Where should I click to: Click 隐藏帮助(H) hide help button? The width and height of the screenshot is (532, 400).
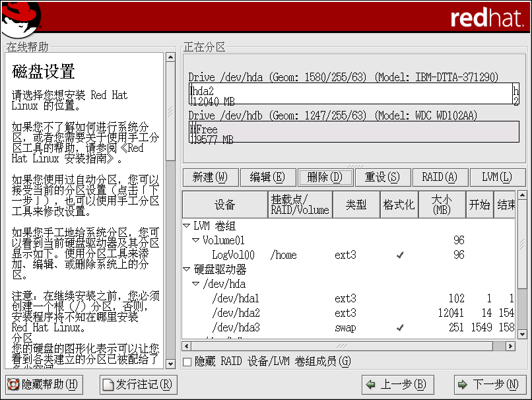point(44,385)
